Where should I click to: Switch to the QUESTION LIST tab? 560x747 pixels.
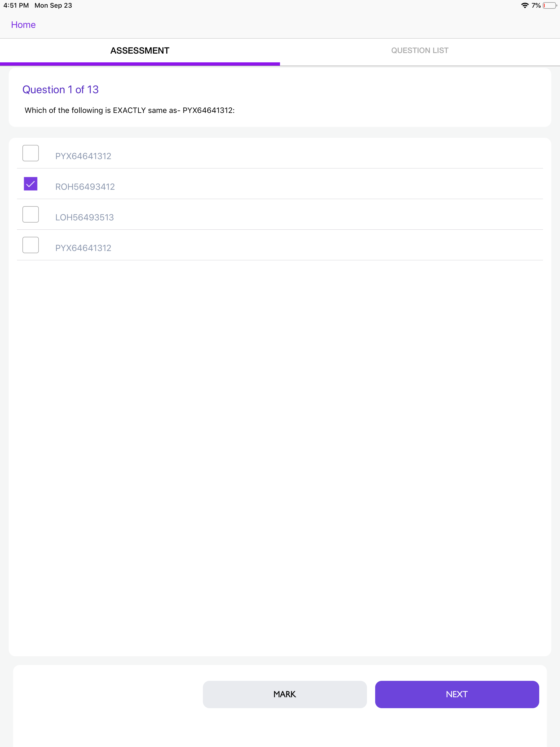(419, 50)
